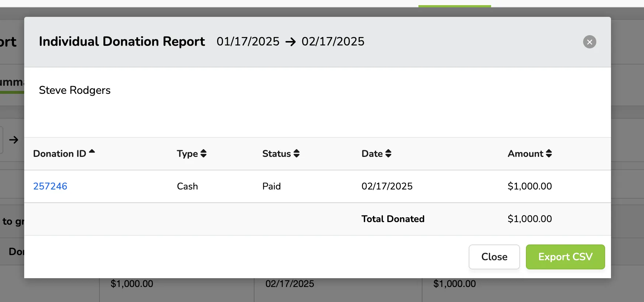Select the Individual Donation Report title
644x302 pixels.
(122, 42)
